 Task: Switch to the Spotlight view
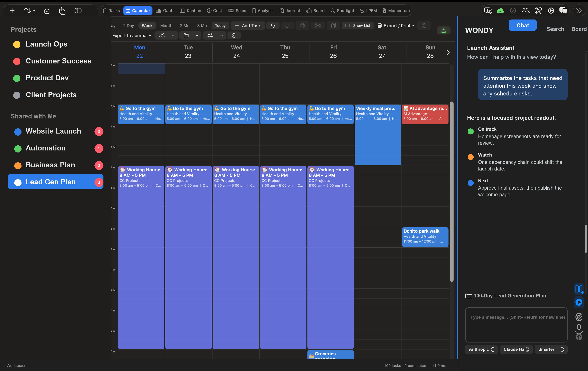pyautogui.click(x=342, y=10)
